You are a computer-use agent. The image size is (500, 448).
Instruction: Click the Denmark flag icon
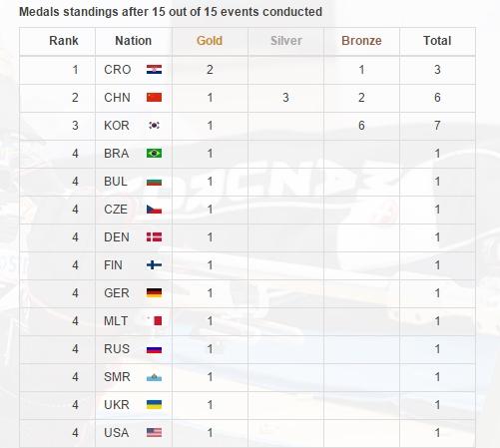pyautogui.click(x=154, y=237)
